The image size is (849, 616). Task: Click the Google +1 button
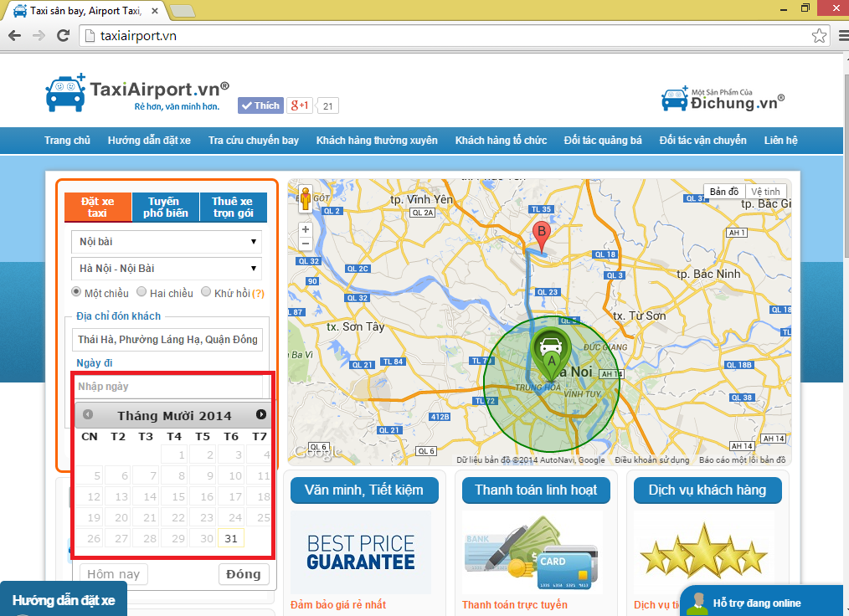click(300, 105)
